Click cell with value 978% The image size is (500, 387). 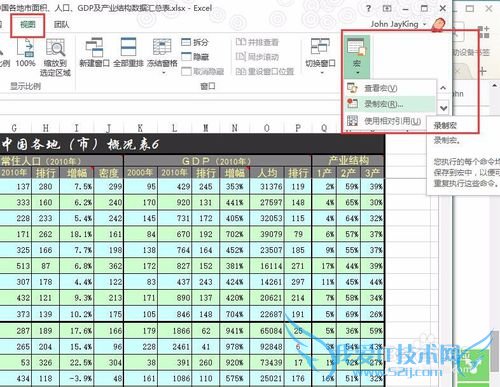(235, 347)
